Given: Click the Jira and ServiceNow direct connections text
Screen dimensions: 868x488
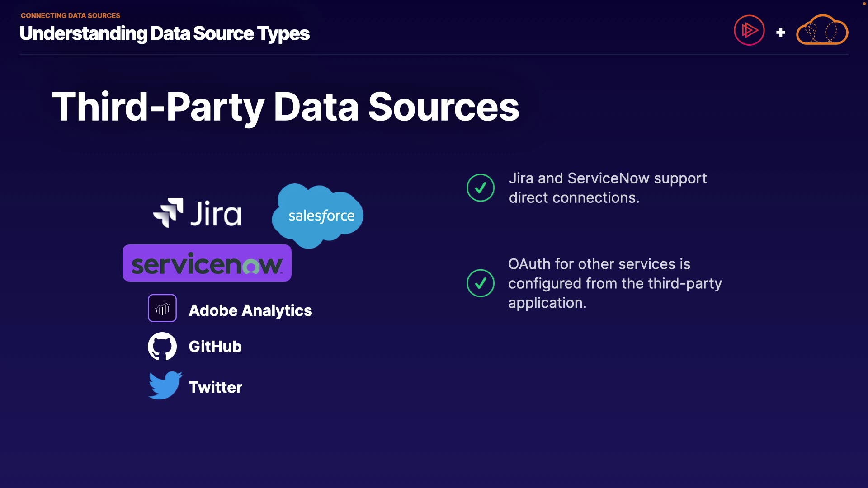Looking at the screenshot, I should 607,188.
